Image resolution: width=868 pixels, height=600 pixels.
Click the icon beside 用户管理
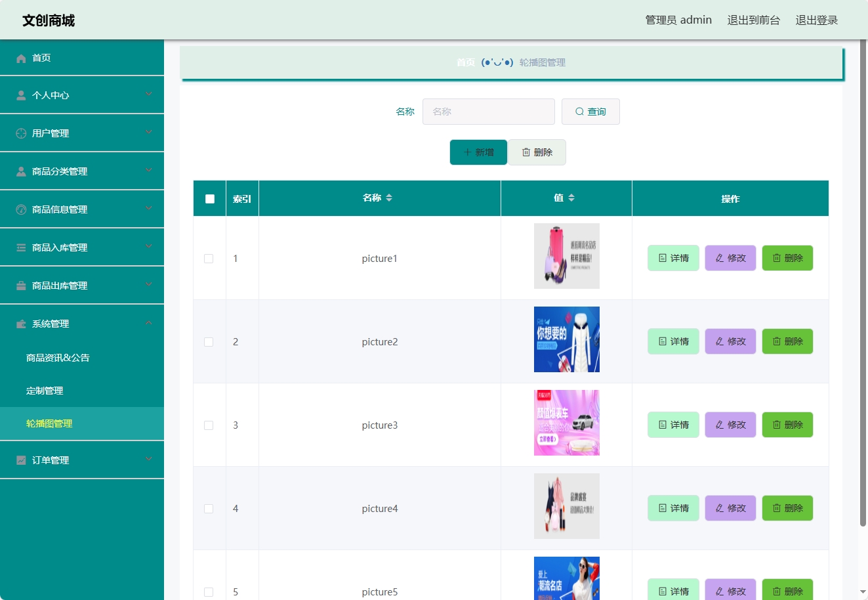(21, 134)
